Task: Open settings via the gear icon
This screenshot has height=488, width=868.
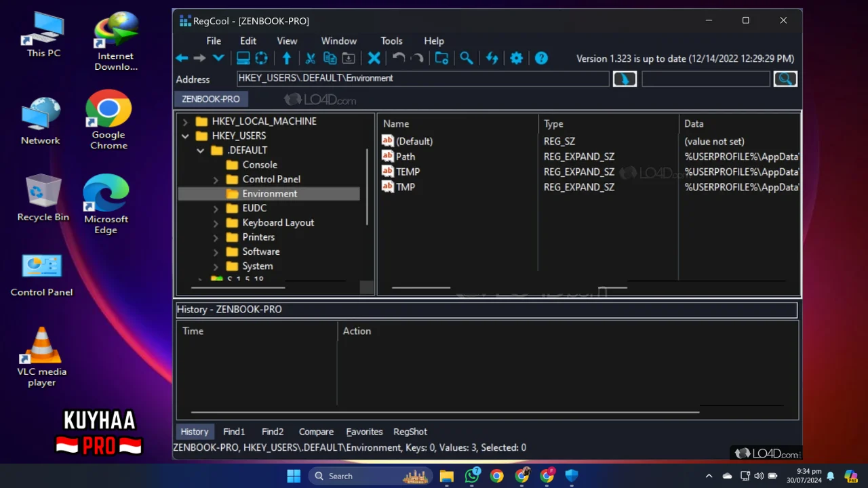Action: (x=516, y=58)
